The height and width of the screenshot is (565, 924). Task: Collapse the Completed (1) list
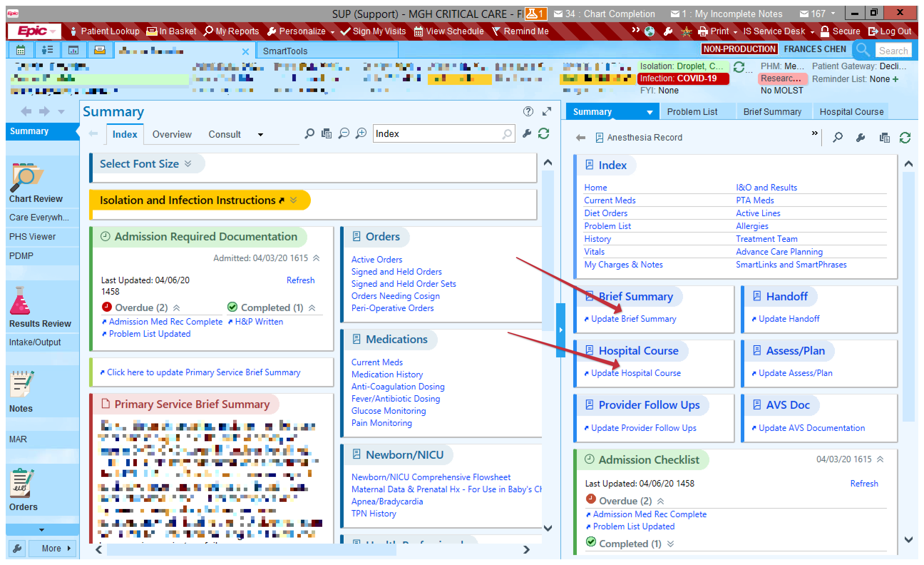point(312,307)
